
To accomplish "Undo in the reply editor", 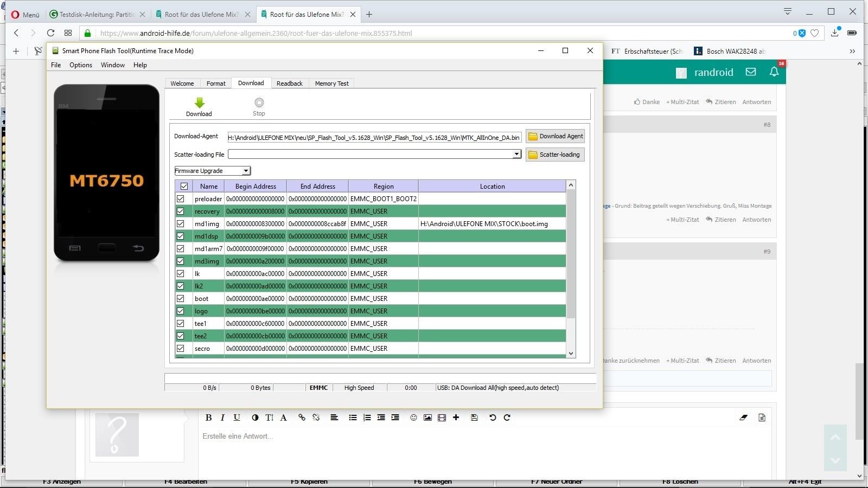I will point(493,418).
